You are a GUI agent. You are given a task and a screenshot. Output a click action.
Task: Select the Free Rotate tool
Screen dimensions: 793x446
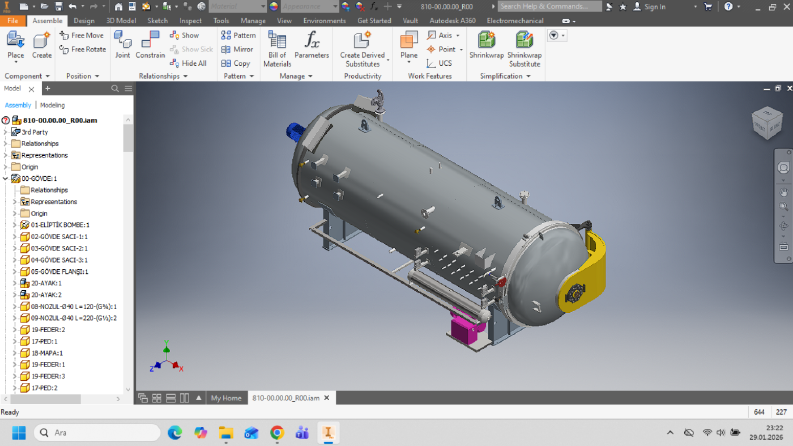click(x=82, y=49)
